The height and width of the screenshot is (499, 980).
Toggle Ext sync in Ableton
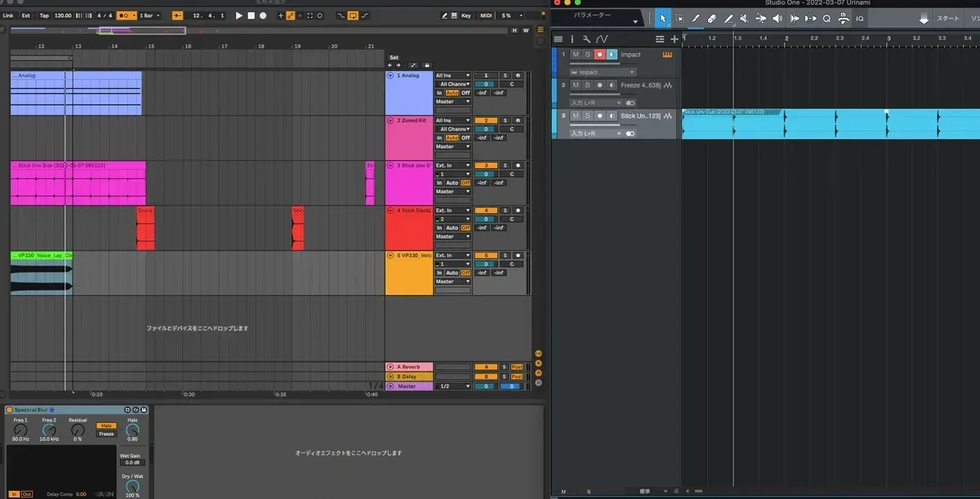pyautogui.click(x=25, y=16)
